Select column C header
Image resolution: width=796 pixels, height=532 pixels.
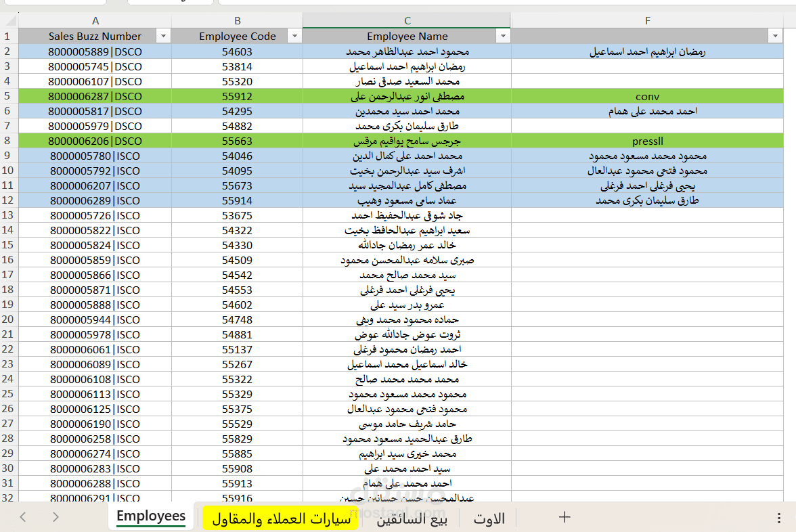pos(407,21)
